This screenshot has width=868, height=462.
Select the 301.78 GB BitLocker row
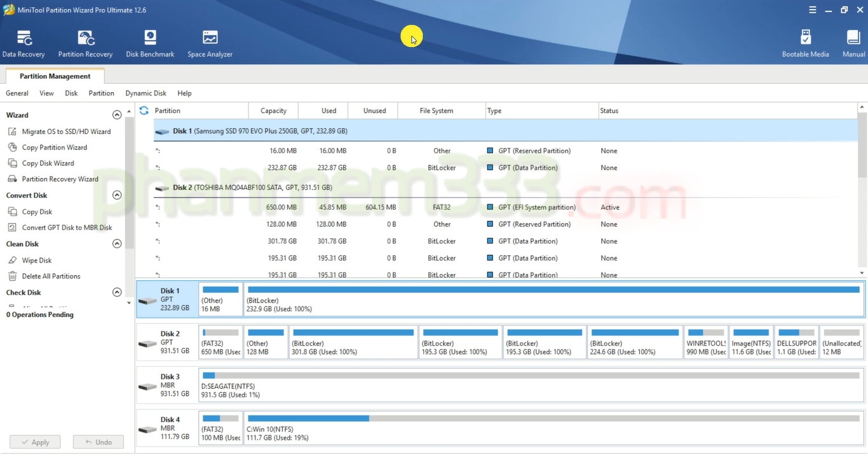(x=505, y=241)
